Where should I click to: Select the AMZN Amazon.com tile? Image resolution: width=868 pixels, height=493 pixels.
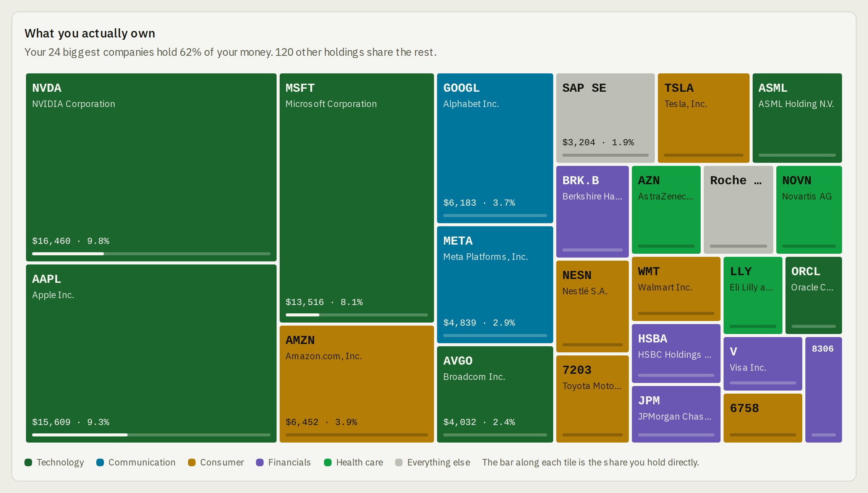click(357, 384)
